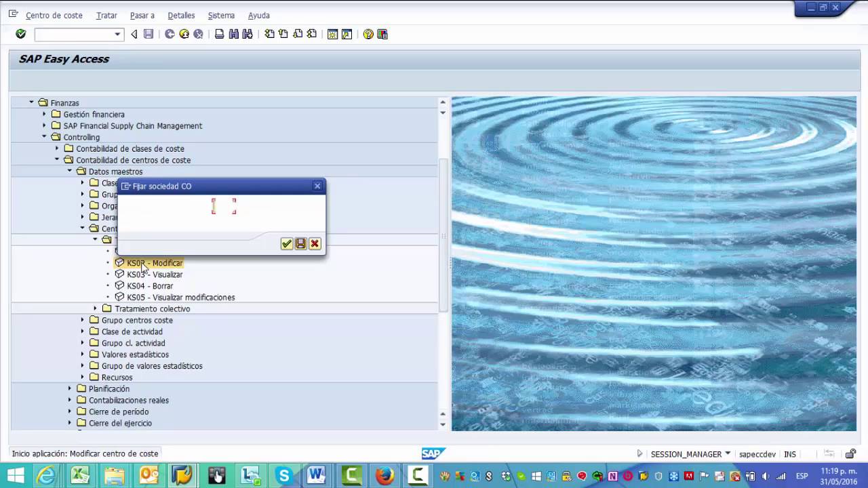Open Word from the taskbar
The width and height of the screenshot is (868, 488).
tap(317, 476)
